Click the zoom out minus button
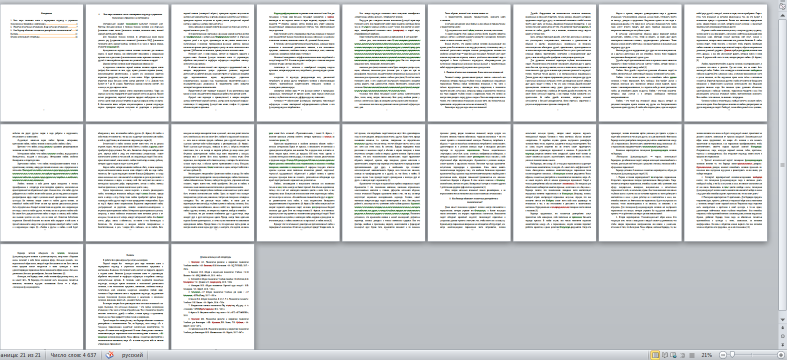Image resolution: width=800 pixels, height=360 pixels. point(723,355)
